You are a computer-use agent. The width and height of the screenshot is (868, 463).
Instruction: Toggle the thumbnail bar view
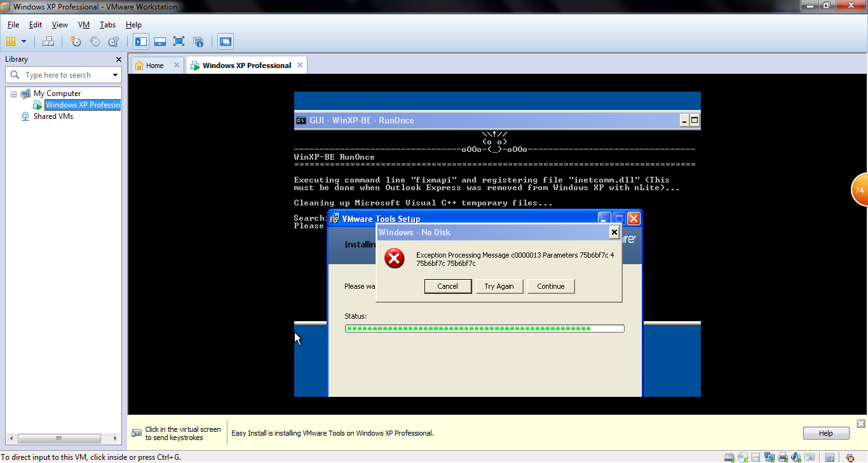click(x=160, y=41)
